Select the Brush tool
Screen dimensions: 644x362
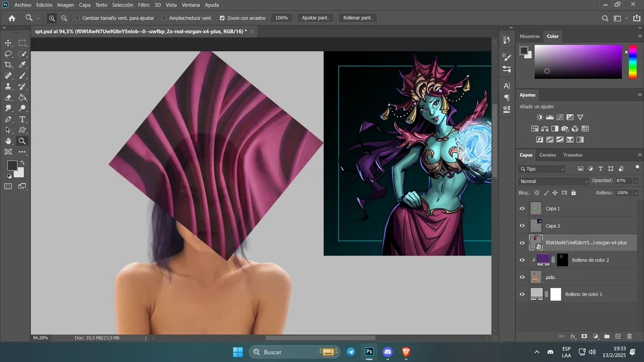pos(23,76)
